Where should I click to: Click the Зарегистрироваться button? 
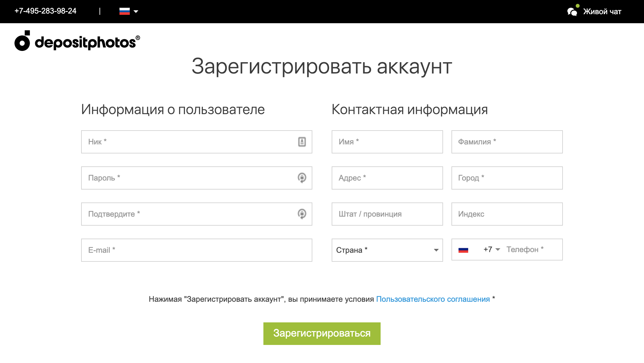tap(322, 334)
